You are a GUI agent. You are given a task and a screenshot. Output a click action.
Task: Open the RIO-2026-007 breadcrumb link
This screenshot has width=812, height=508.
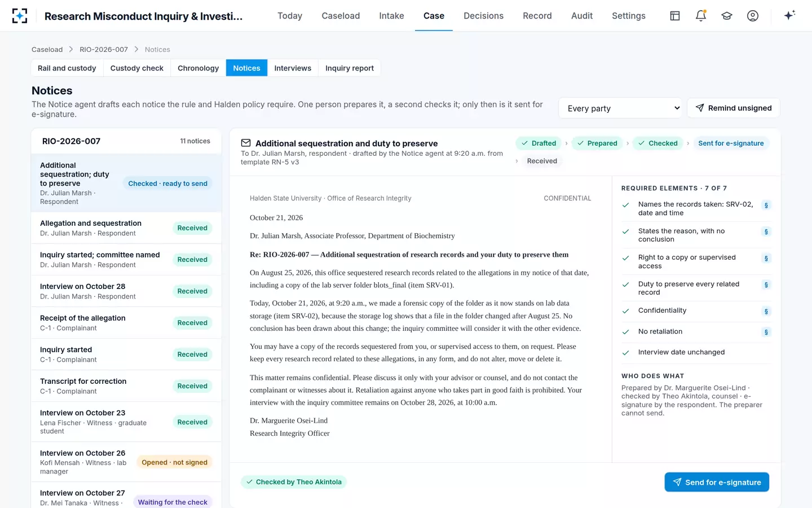click(104, 50)
